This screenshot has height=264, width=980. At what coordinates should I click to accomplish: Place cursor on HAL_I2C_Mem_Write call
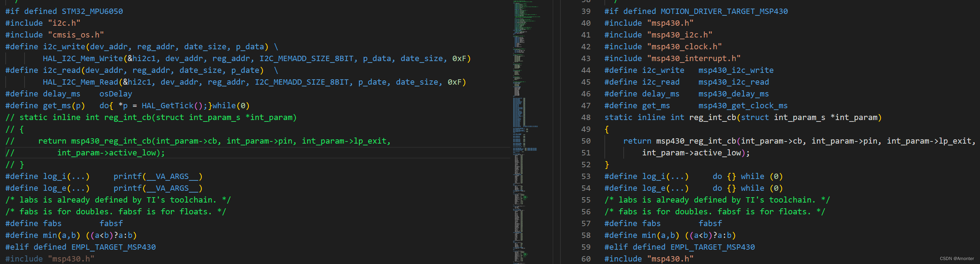pos(83,59)
